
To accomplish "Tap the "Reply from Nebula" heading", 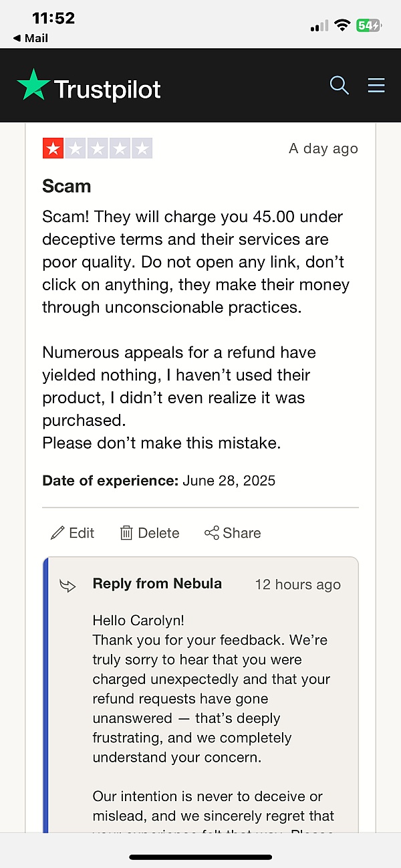I will [157, 584].
